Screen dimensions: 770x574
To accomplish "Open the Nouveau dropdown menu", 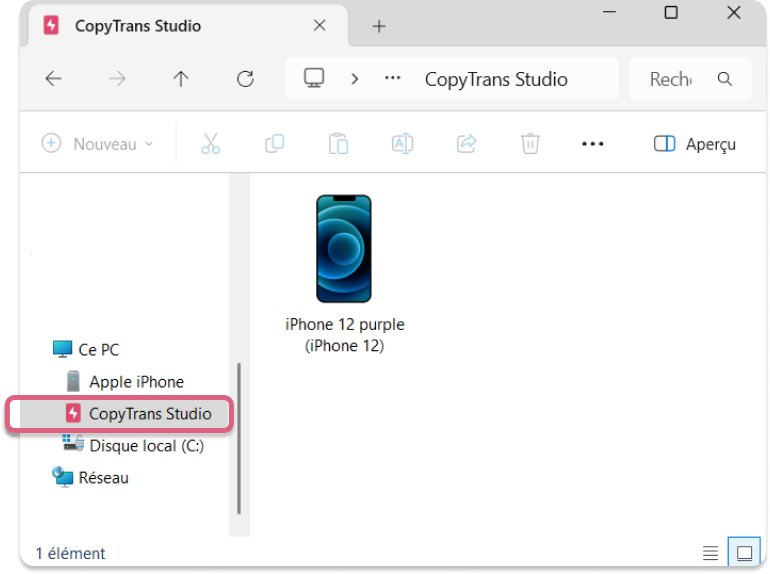I will click(97, 144).
